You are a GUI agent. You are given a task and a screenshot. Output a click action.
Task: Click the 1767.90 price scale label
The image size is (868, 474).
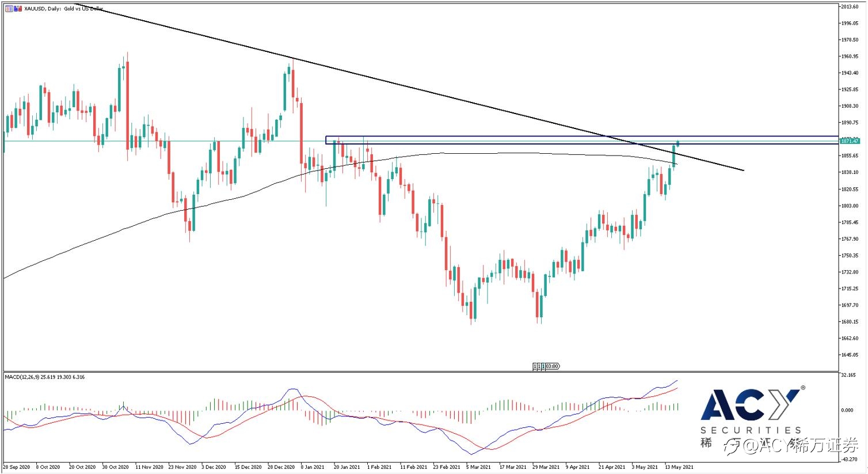(850, 239)
